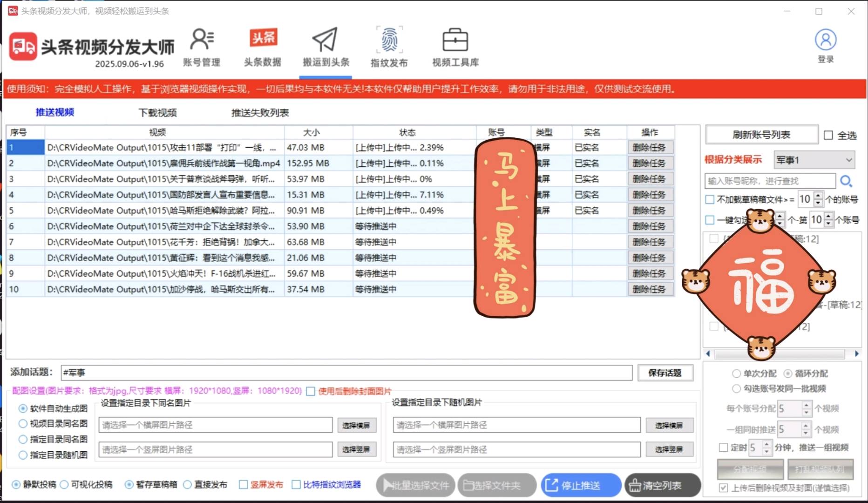The height and width of the screenshot is (503, 868).
Task: Click right arrow of account list scrollbar
Action: pyautogui.click(x=856, y=354)
